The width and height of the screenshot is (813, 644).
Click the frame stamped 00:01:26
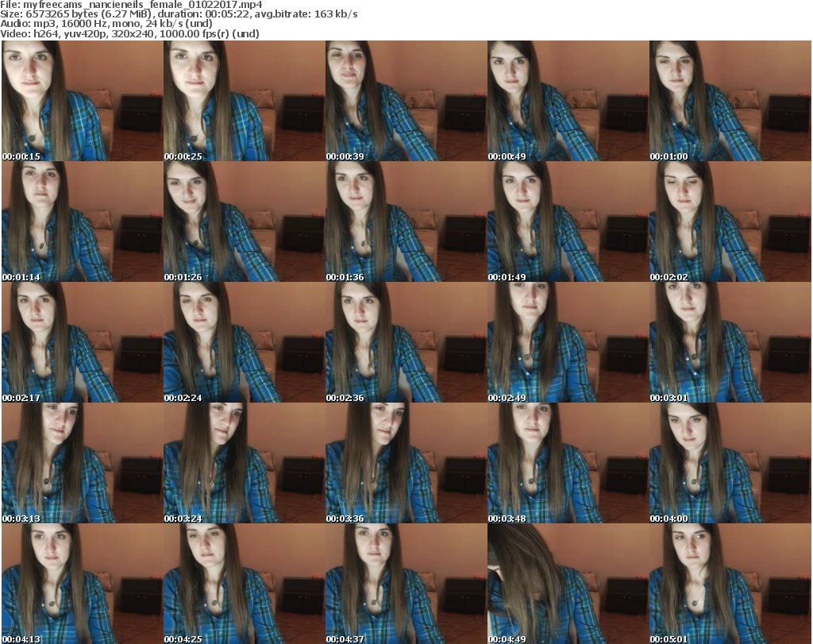(x=245, y=222)
